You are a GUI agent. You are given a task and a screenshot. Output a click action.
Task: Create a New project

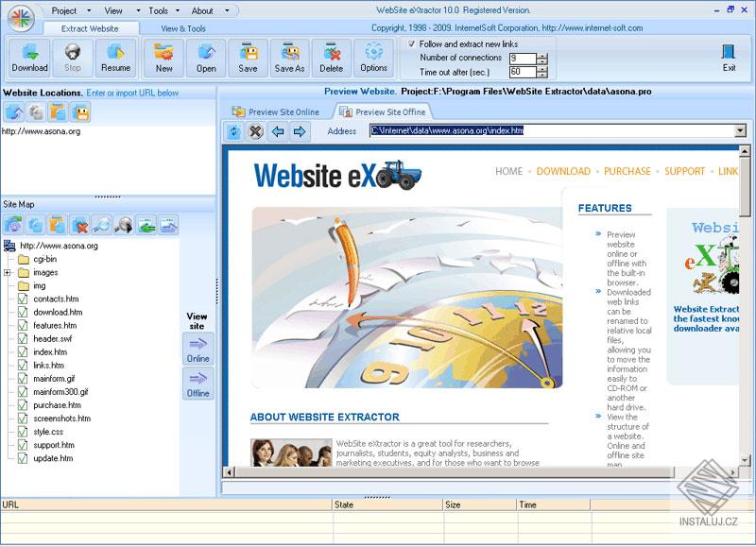click(163, 58)
